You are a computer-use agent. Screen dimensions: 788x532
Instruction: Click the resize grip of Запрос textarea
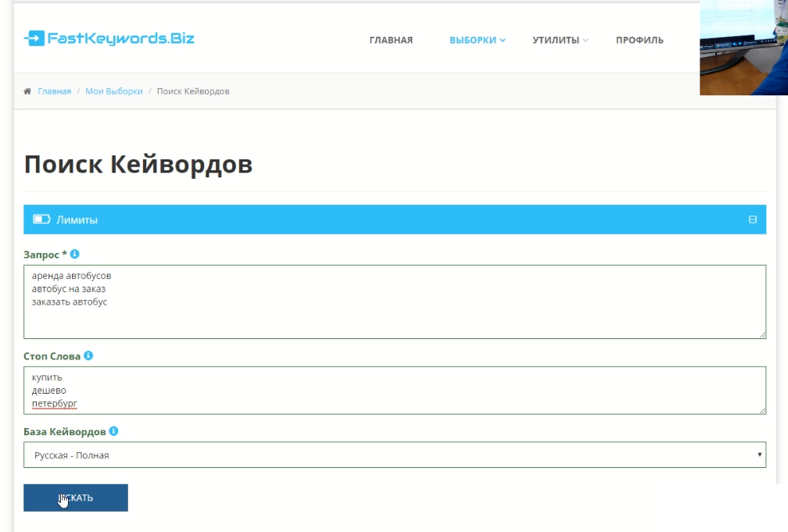762,334
